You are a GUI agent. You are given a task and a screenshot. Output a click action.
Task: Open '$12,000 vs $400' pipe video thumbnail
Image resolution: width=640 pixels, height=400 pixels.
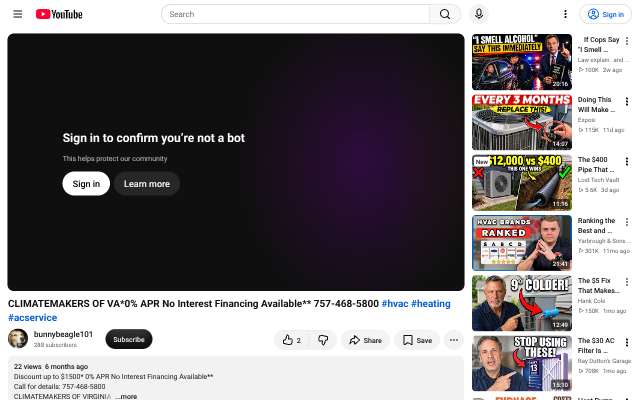(522, 182)
